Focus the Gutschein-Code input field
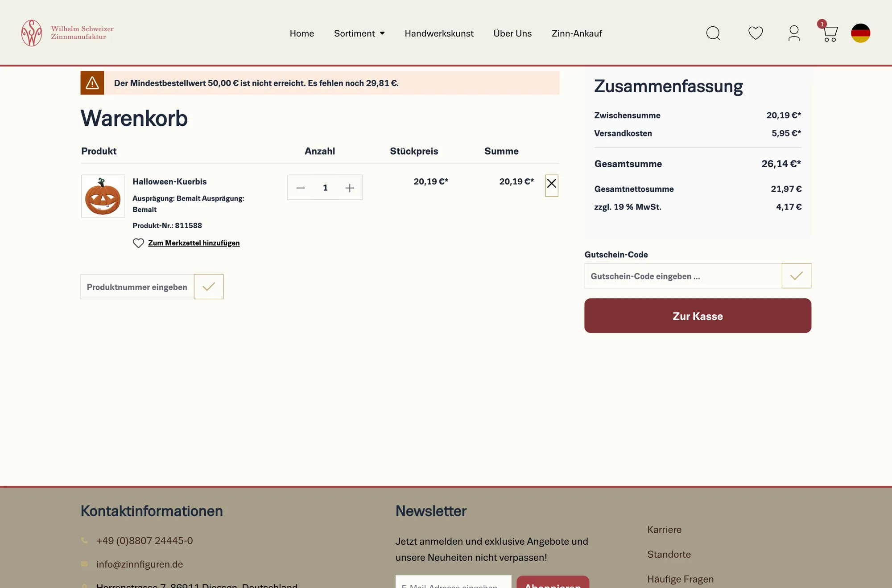This screenshot has height=588, width=892. point(683,276)
